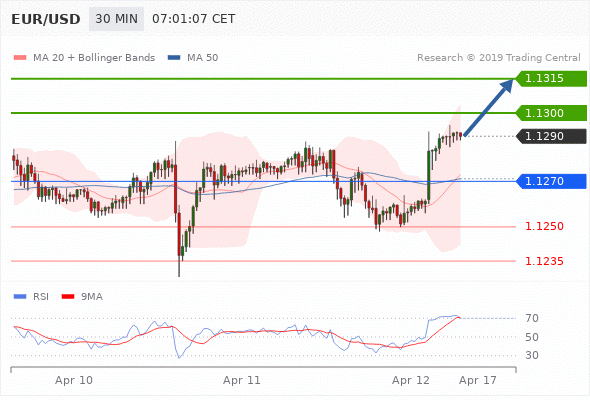This screenshot has height=400, width=590.
Task: Click the red 1.1235 support label
Action: (x=544, y=261)
